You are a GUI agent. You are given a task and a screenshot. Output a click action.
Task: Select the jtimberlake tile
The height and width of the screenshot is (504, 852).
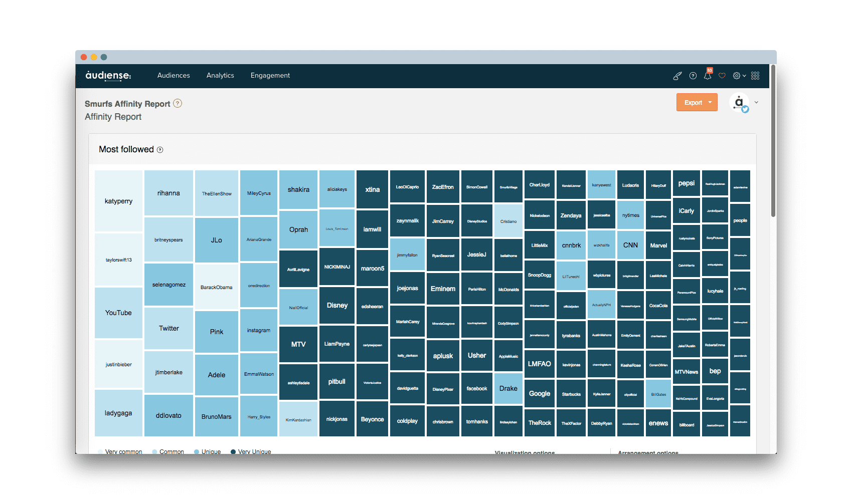pos(168,372)
